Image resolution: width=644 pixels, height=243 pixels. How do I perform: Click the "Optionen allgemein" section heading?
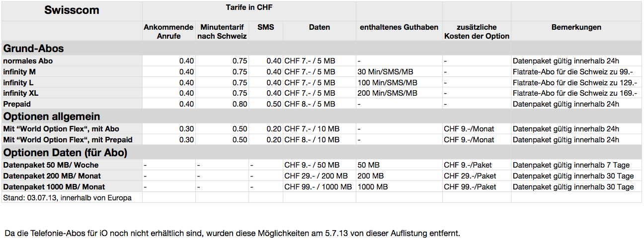pyautogui.click(x=52, y=117)
